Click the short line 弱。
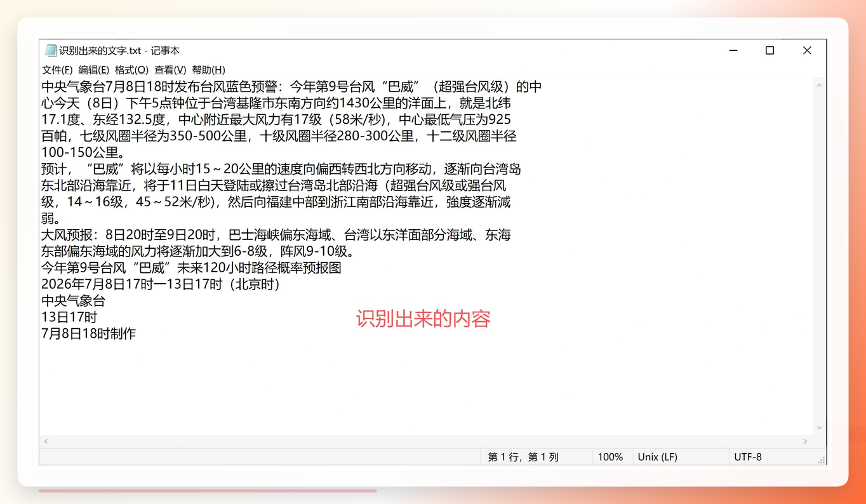 coord(51,218)
